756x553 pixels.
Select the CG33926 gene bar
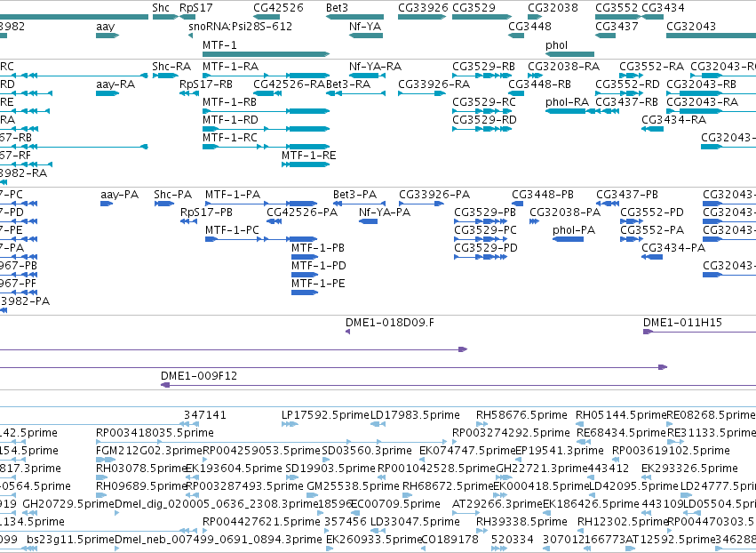pyautogui.click(x=422, y=17)
